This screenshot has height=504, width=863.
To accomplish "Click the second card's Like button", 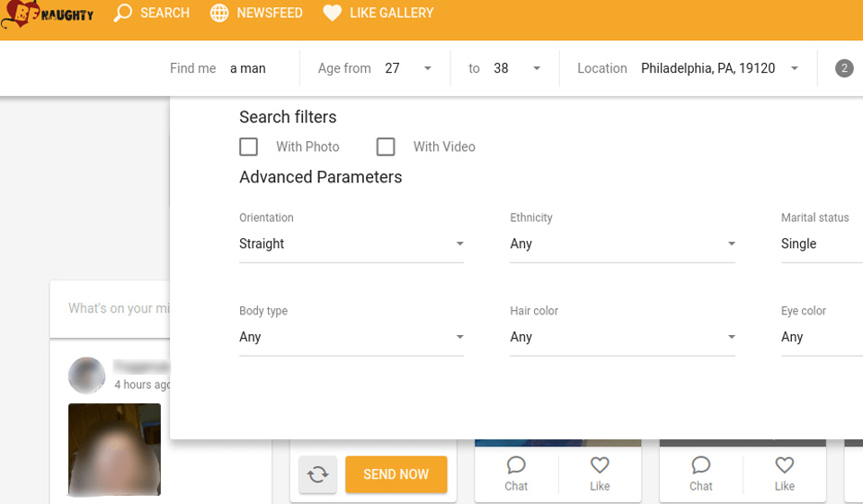I will click(x=784, y=473).
